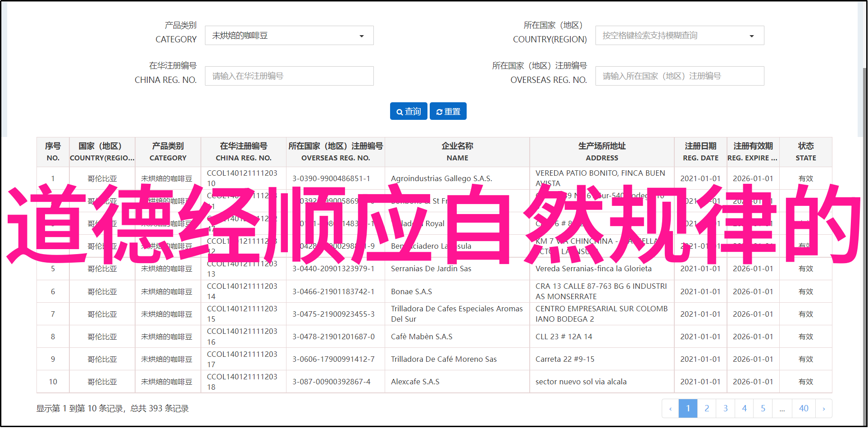Click the 企业名称 NAME column header
This screenshot has height=428, width=868.
[x=457, y=152]
